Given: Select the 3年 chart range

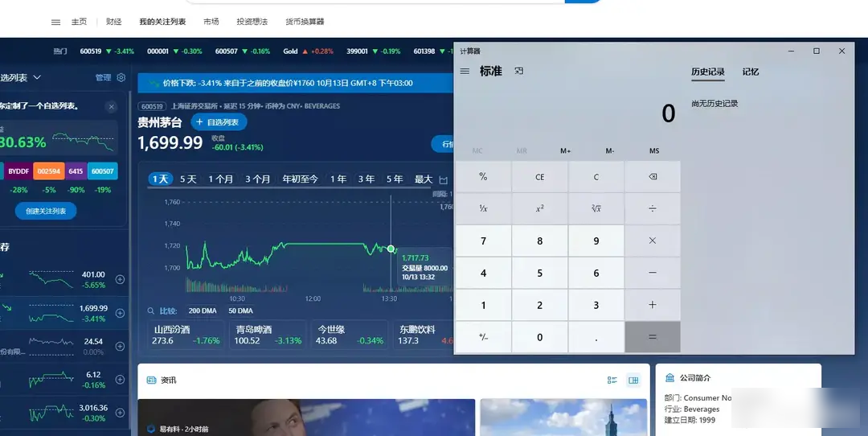Looking at the screenshot, I should click(x=366, y=179).
